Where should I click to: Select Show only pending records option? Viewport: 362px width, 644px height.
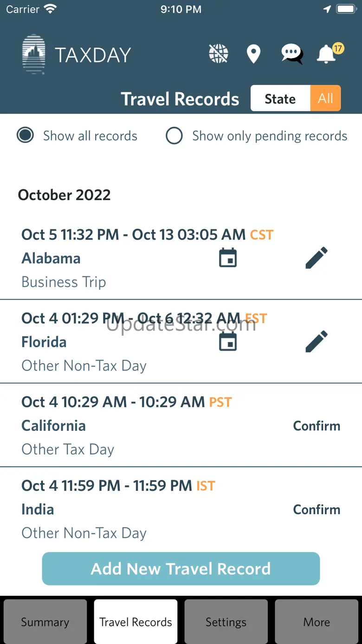click(x=175, y=136)
